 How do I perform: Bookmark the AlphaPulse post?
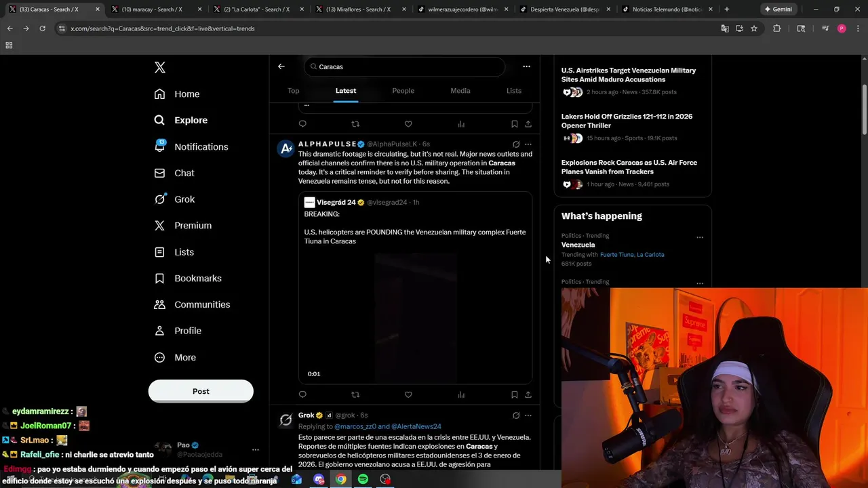coord(514,394)
